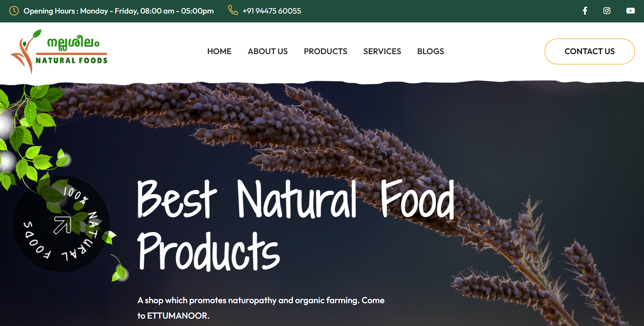Open the ABOUT US page
The width and height of the screenshot is (644, 326).
click(268, 51)
